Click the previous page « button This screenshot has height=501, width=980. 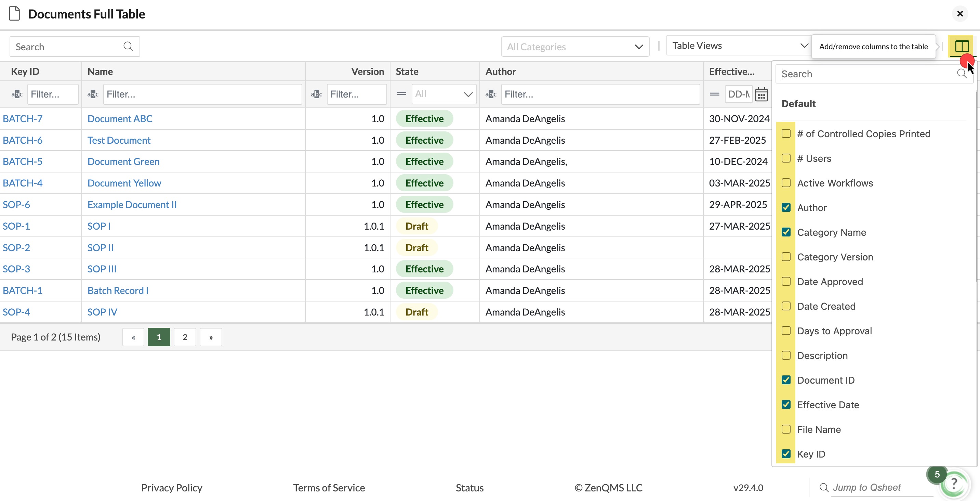click(133, 337)
